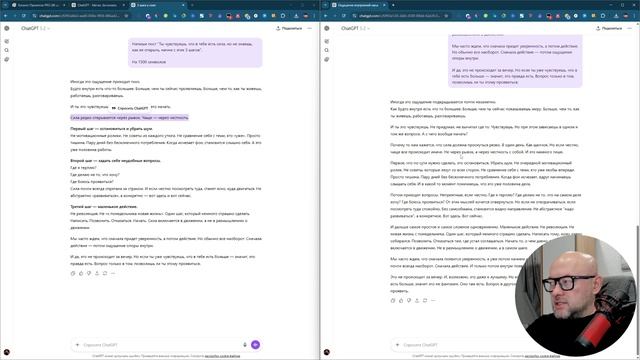Select the active tab in right browser

[x=360, y=5]
